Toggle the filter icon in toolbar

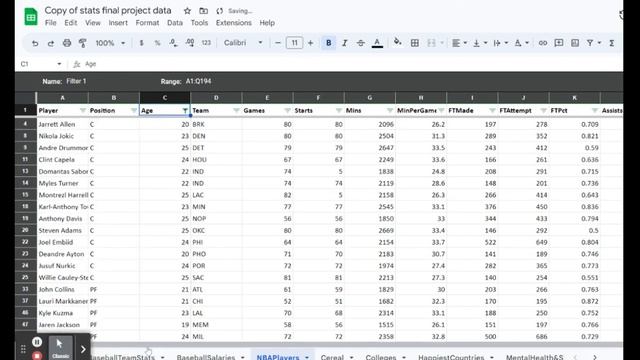tap(590, 43)
